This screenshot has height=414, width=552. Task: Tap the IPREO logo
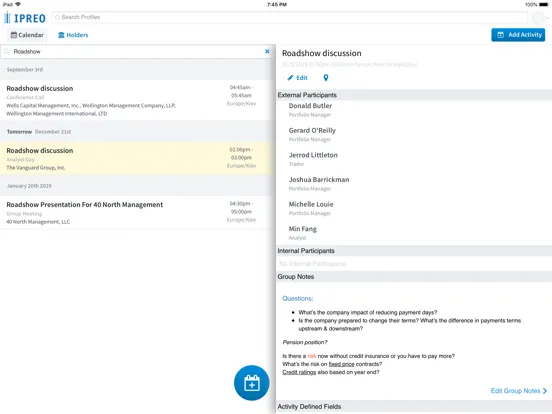(25, 18)
